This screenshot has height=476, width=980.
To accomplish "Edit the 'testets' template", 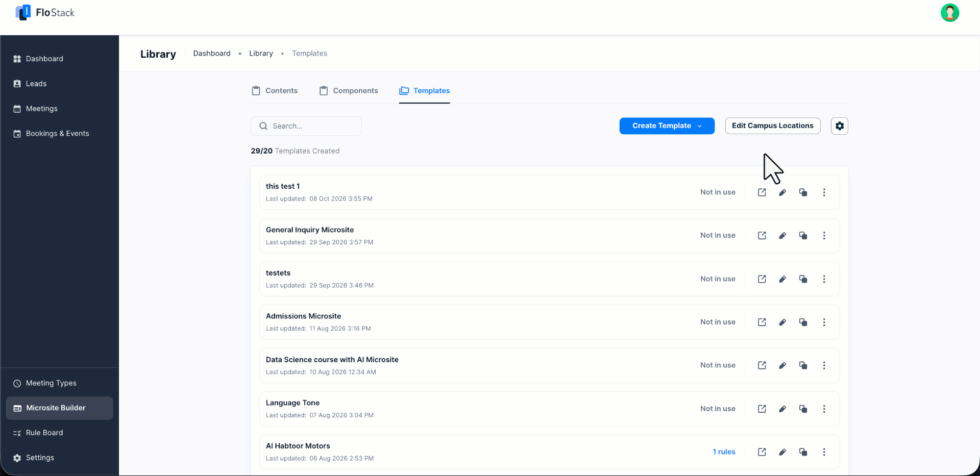I will click(x=782, y=279).
